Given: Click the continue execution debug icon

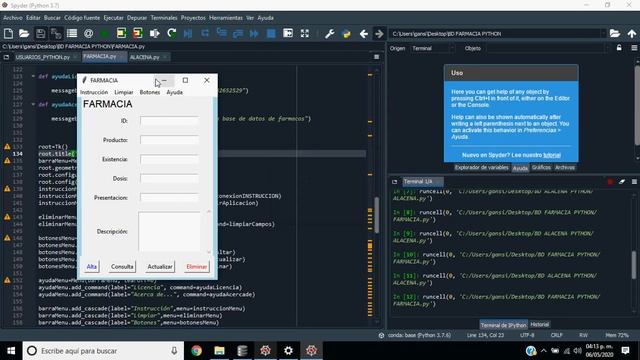Looking at the screenshot, I should 254,33.
